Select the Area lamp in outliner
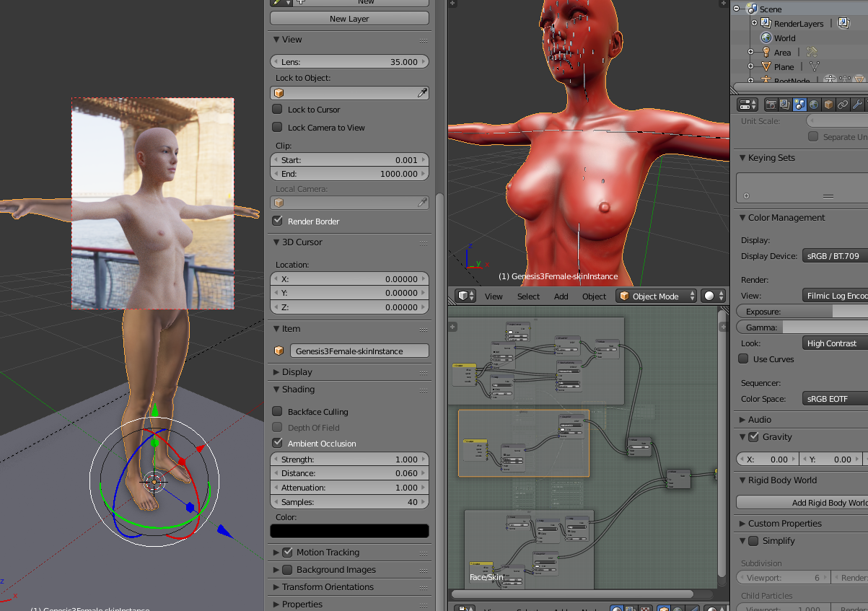Screen dimensions: 868x611 point(782,53)
